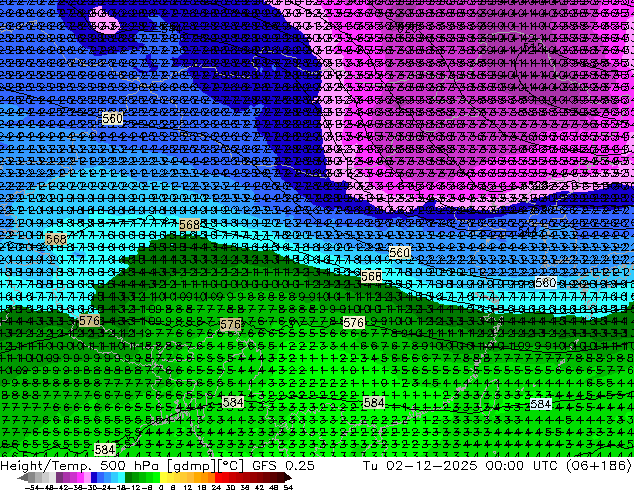Click the '[gdmp][°C]' units label

coord(205,465)
